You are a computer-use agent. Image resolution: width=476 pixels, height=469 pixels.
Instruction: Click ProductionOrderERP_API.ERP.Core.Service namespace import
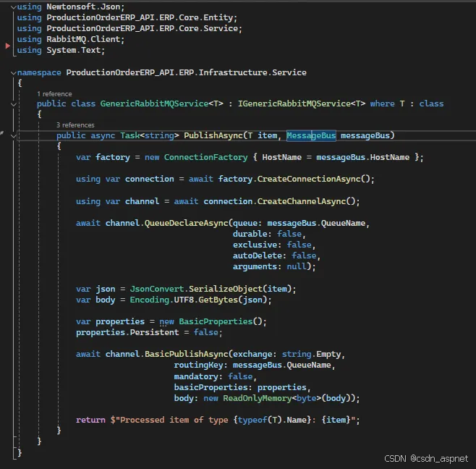click(144, 28)
